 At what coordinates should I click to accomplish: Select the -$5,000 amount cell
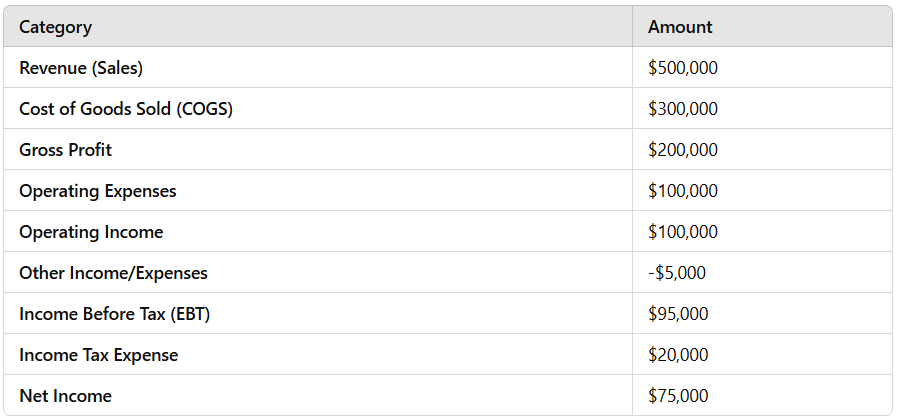click(x=676, y=273)
